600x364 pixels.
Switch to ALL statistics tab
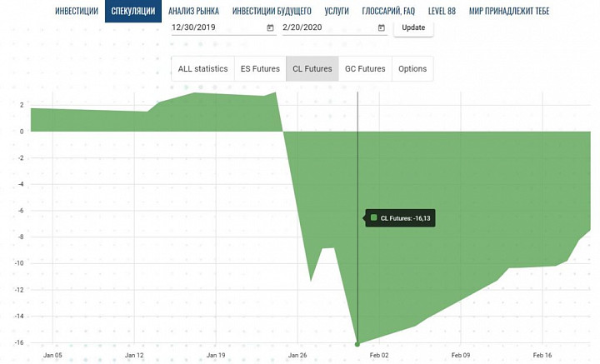tap(202, 69)
